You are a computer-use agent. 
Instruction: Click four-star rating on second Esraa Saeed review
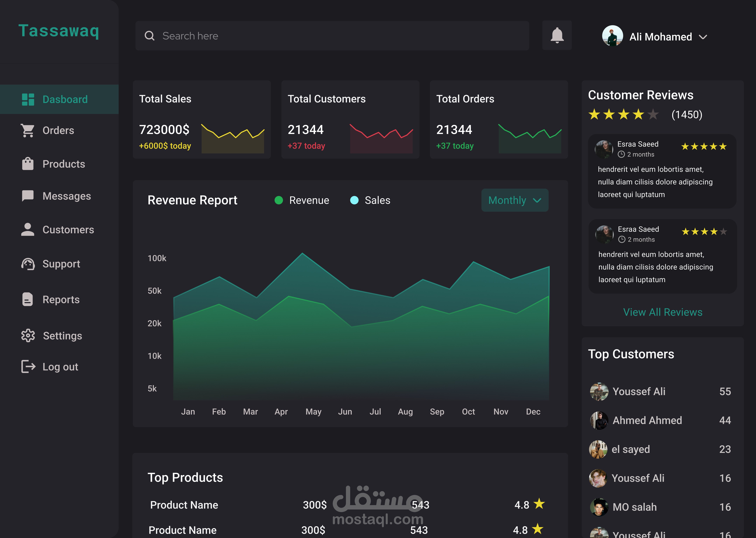(704, 232)
